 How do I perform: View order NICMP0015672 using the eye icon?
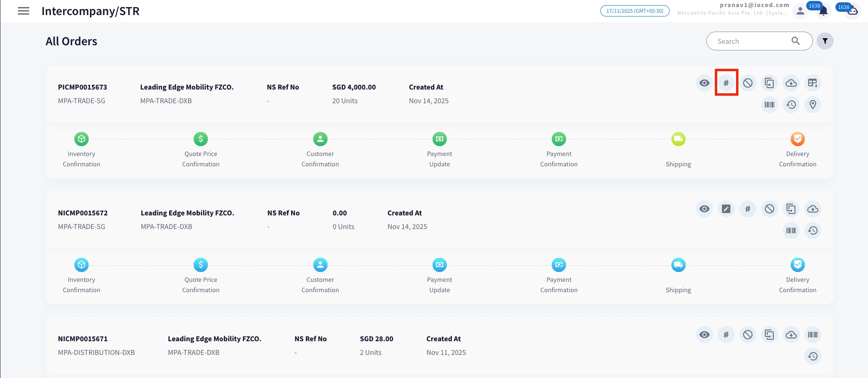point(704,209)
